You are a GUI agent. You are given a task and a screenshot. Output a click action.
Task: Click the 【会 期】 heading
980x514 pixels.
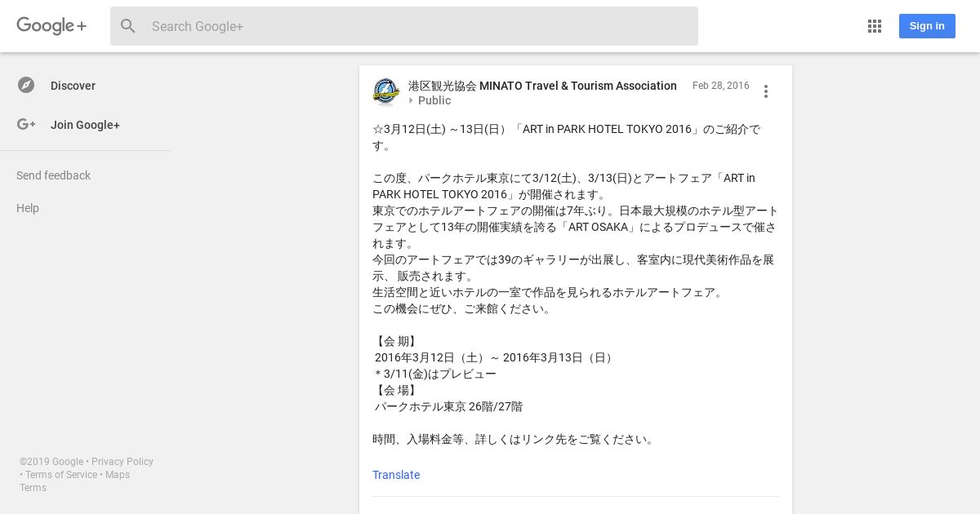396,341
